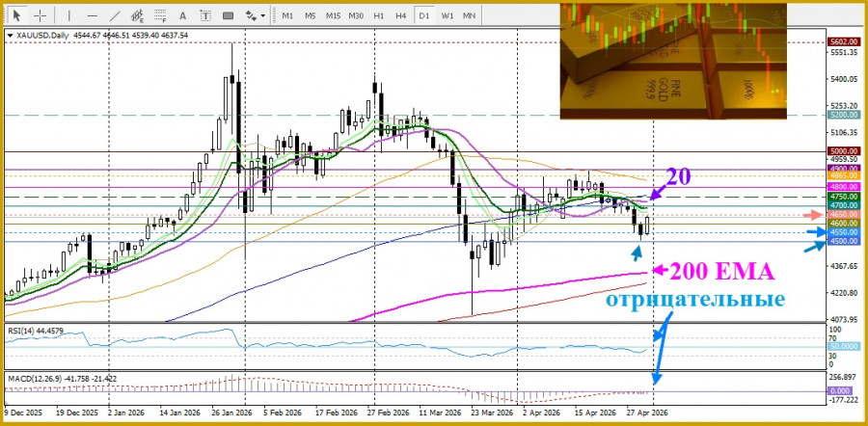The width and height of the screenshot is (868, 426).
Task: Pick the Trendline drawing tool
Action: [115, 15]
